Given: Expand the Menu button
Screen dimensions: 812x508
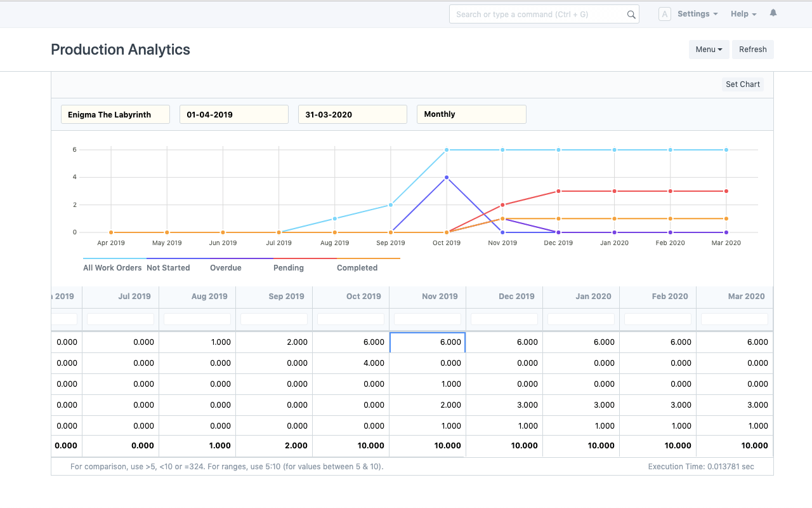Looking at the screenshot, I should pos(709,50).
